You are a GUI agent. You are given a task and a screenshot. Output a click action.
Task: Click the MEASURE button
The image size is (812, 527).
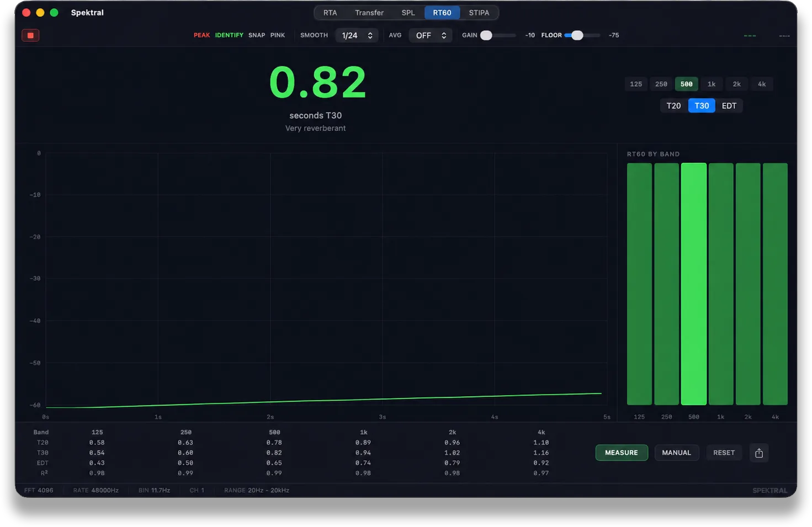(x=622, y=453)
